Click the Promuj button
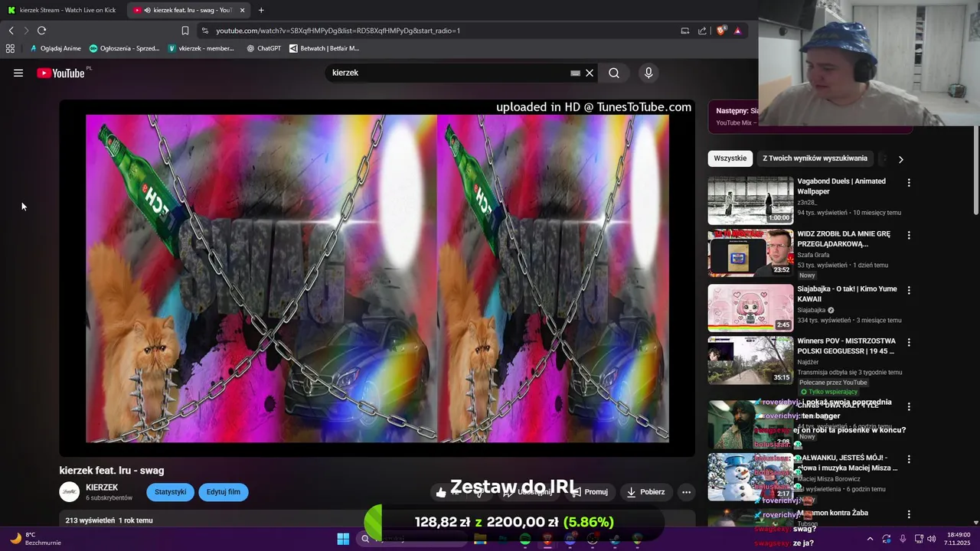 pos(590,492)
